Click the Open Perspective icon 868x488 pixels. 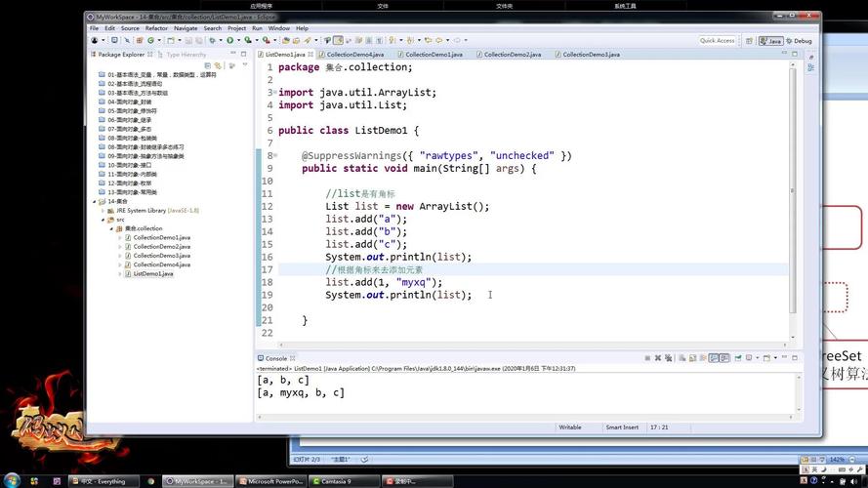(x=750, y=41)
